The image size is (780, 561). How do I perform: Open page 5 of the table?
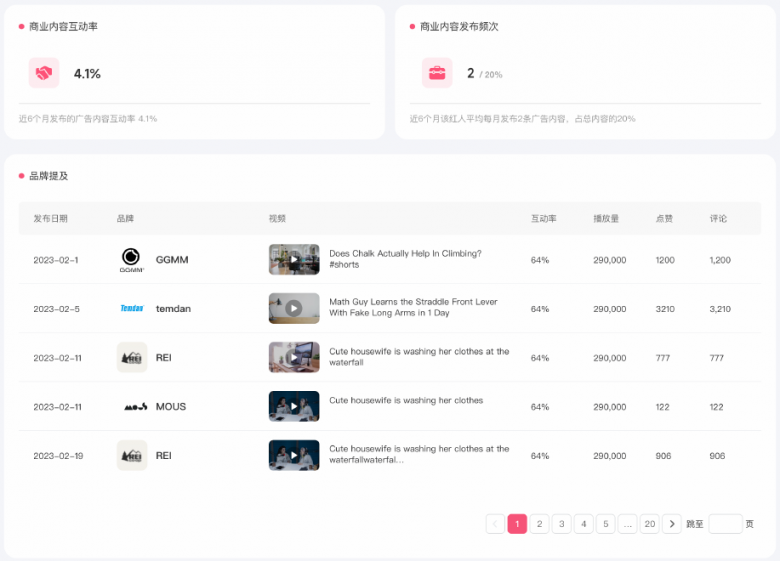pos(605,524)
